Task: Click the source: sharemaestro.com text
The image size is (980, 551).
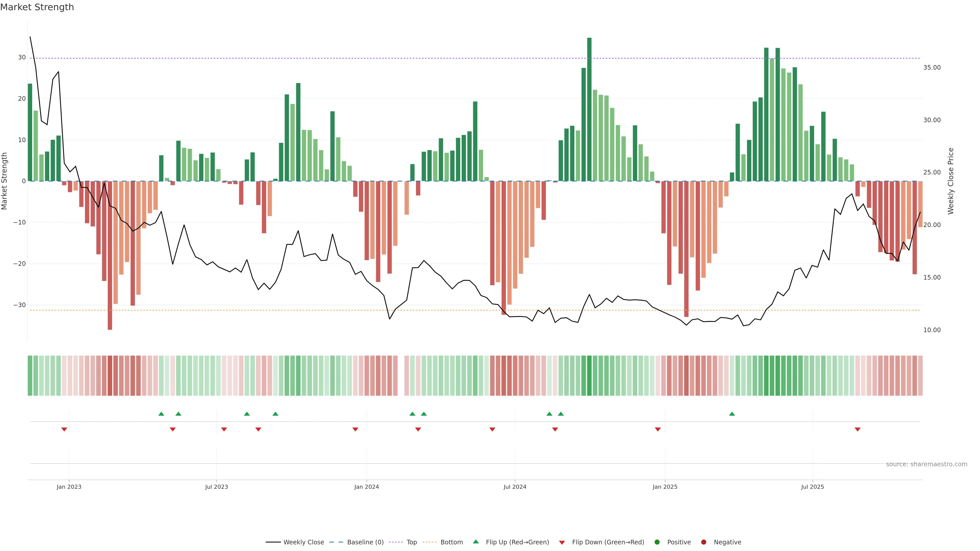Action: 926,464
